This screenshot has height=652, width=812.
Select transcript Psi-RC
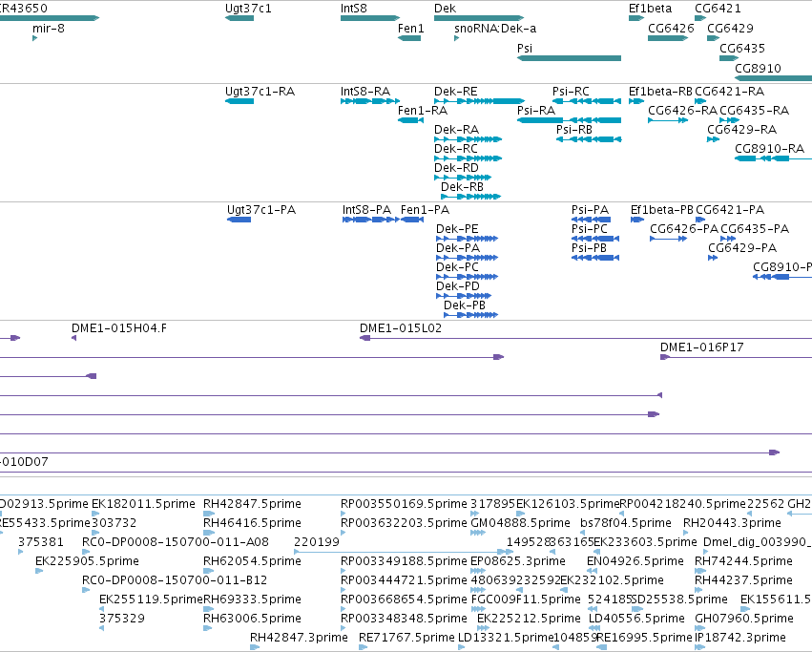click(x=571, y=92)
